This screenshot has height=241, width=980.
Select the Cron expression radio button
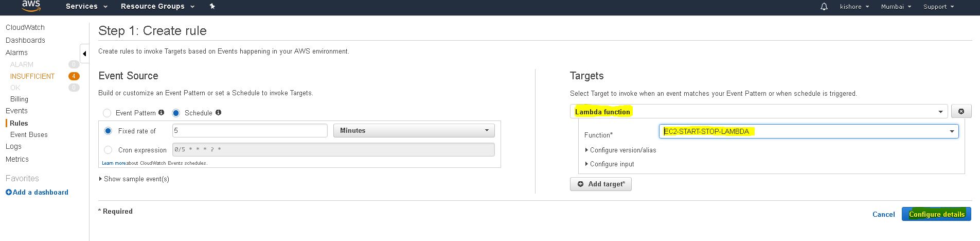pos(108,150)
